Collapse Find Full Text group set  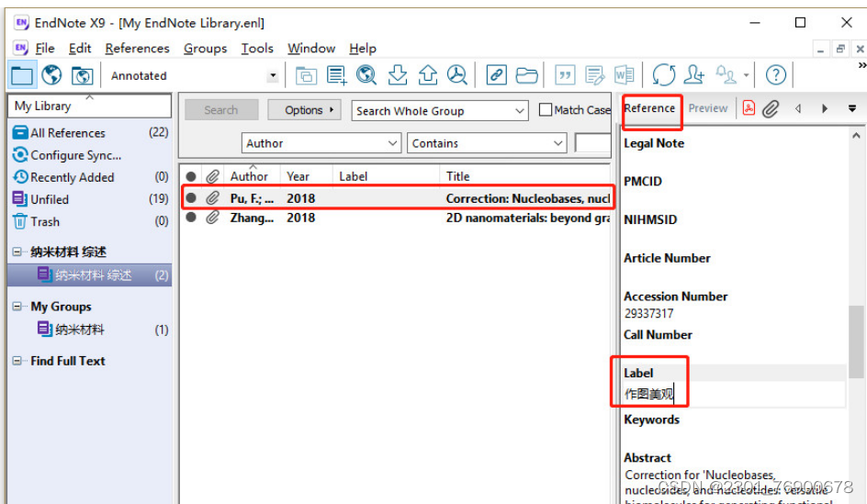click(17, 361)
